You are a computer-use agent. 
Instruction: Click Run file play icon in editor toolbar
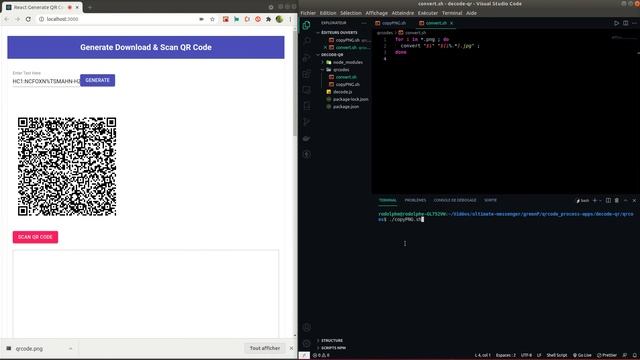pos(616,23)
